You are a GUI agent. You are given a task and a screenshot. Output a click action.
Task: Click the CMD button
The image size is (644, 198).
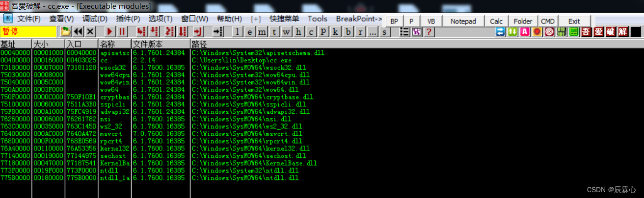(x=547, y=21)
